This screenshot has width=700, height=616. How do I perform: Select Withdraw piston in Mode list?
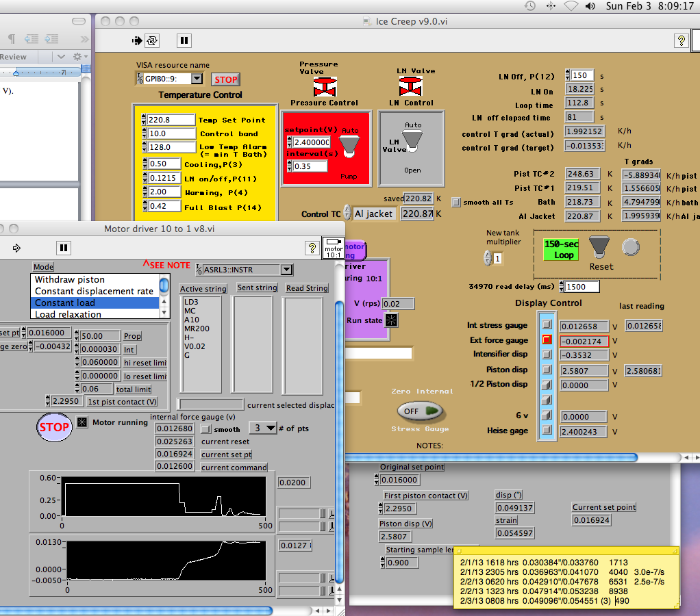click(x=70, y=279)
